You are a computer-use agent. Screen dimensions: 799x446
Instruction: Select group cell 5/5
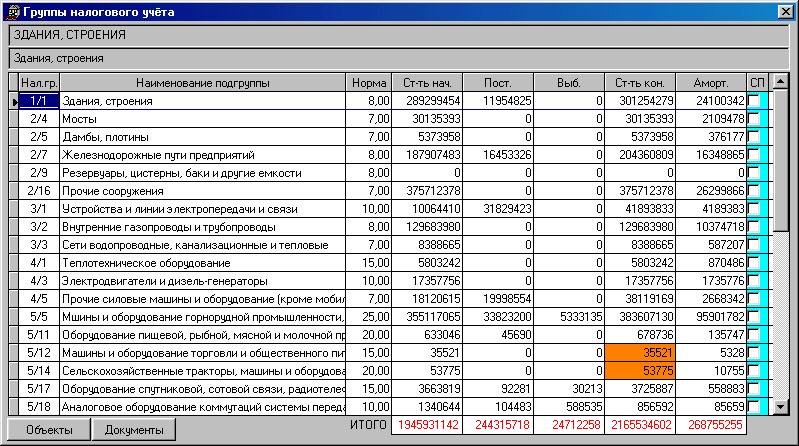pos(39,317)
